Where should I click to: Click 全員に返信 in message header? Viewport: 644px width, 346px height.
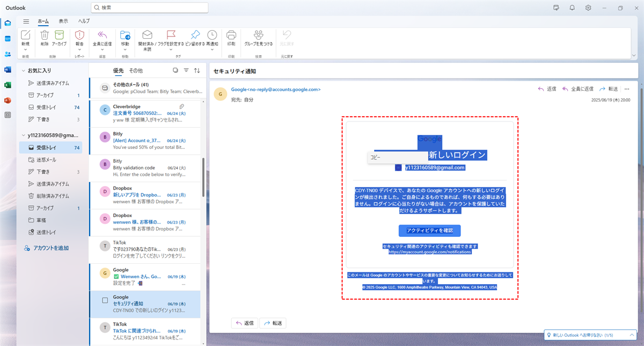click(x=577, y=89)
